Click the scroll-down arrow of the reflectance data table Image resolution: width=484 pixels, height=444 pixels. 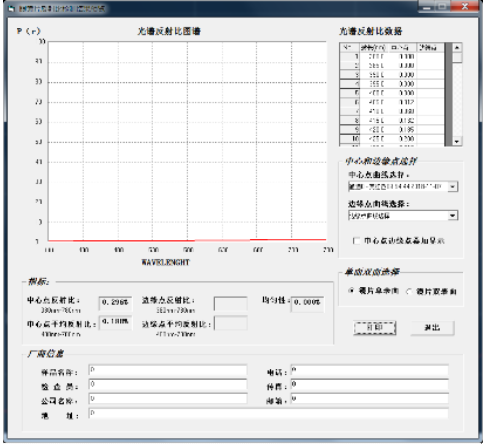pyautogui.click(x=457, y=142)
